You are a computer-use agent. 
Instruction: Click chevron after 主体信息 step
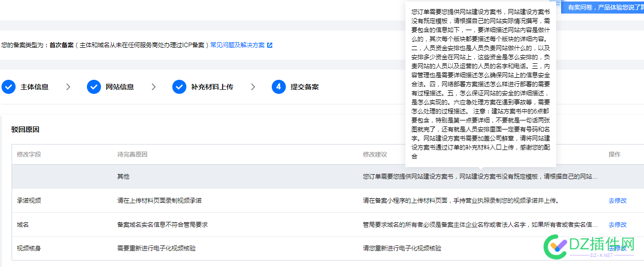click(68, 87)
